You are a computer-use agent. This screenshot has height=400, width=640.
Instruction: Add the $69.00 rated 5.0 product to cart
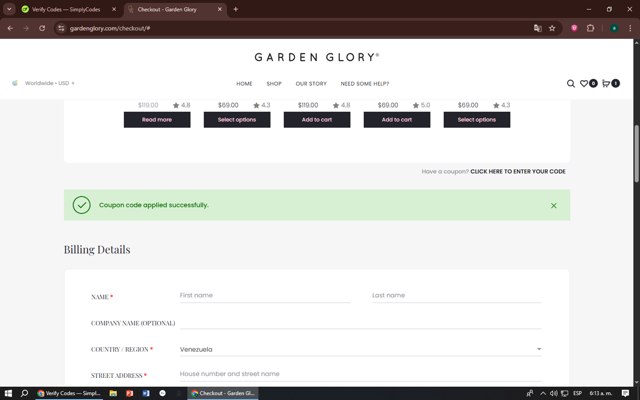point(397,120)
